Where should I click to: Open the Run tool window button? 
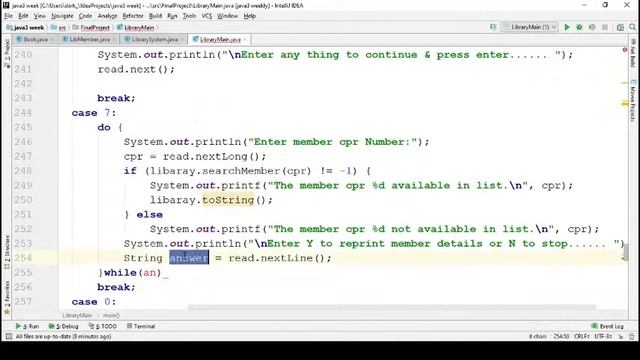click(27, 326)
